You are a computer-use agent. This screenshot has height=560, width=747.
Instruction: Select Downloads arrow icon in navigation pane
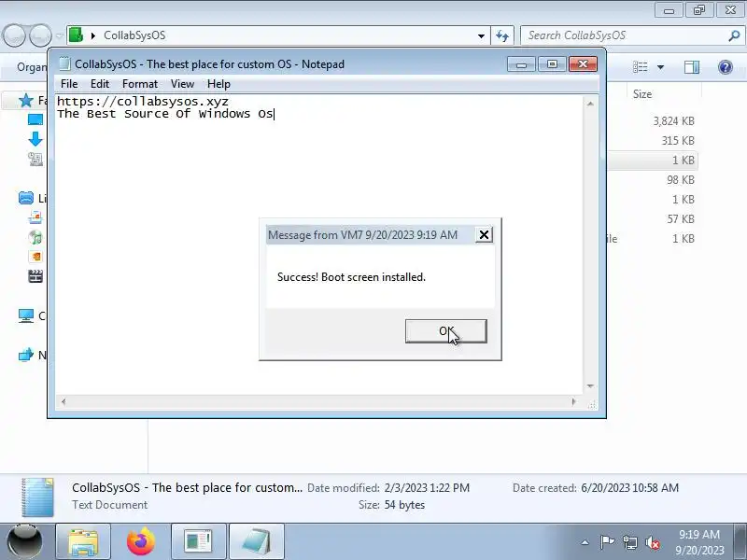(35, 139)
